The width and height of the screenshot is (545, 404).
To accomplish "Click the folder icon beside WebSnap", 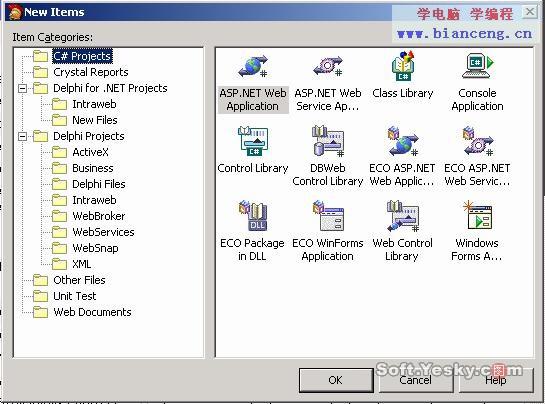I will click(59, 248).
